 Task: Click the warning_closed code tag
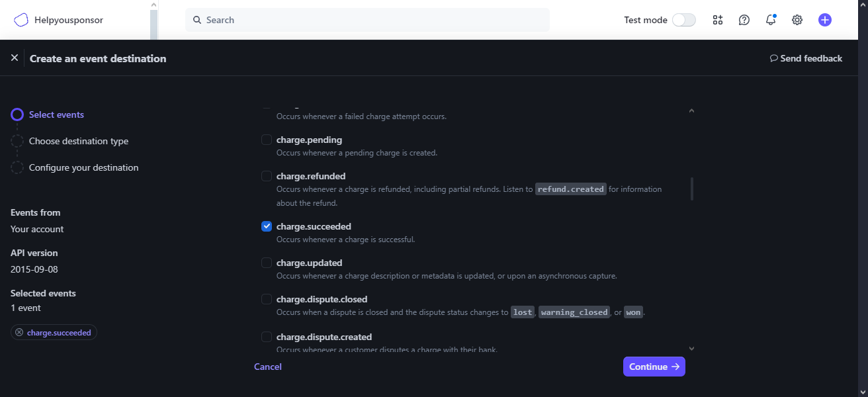tap(574, 312)
